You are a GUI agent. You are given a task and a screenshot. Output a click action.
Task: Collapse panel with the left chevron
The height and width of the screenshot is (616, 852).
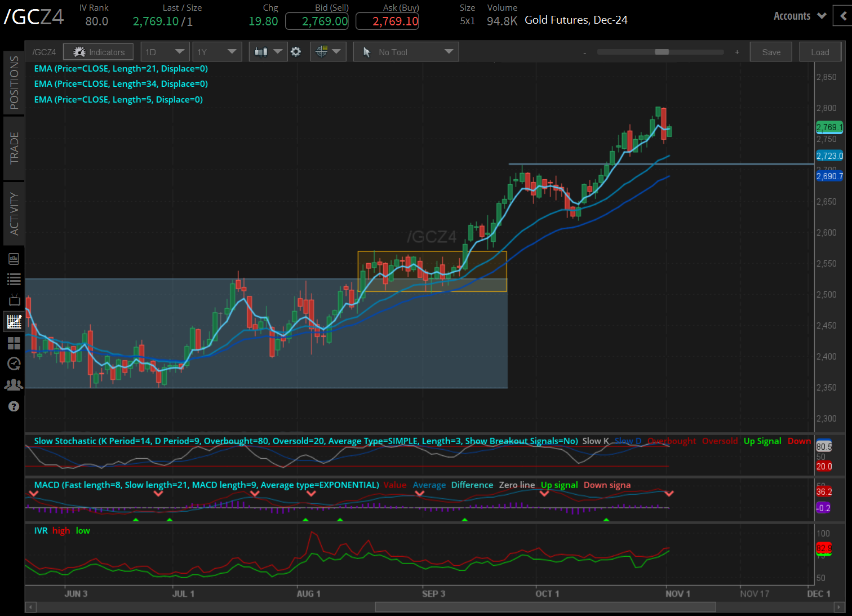click(x=843, y=16)
